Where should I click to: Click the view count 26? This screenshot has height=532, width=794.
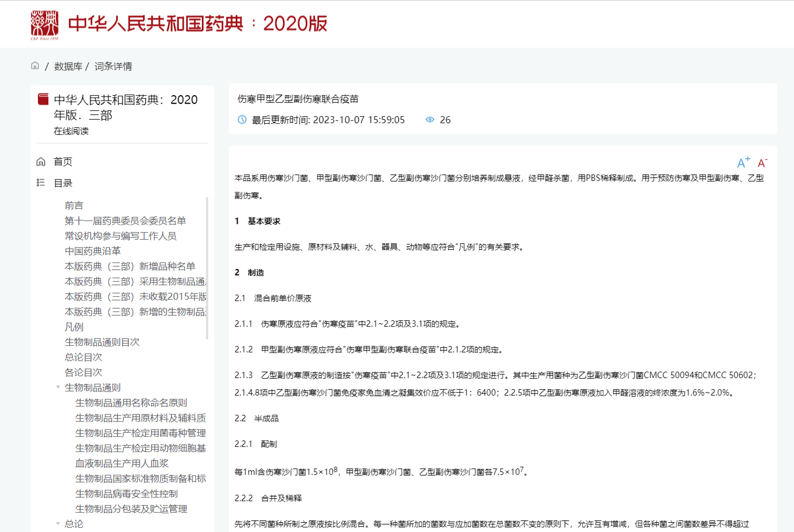tap(445, 120)
